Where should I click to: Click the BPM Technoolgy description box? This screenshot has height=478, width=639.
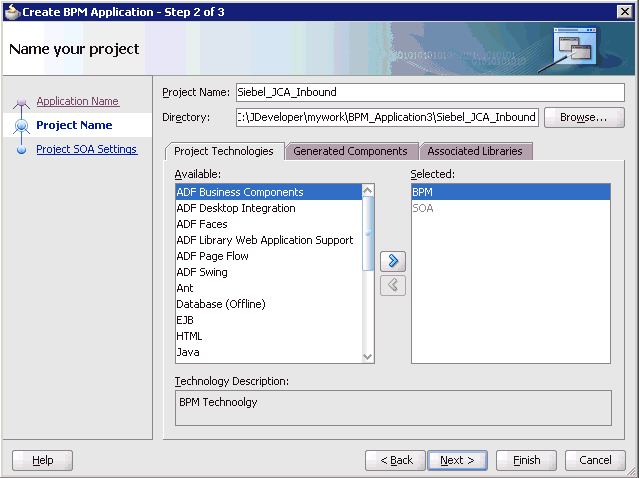point(393,408)
